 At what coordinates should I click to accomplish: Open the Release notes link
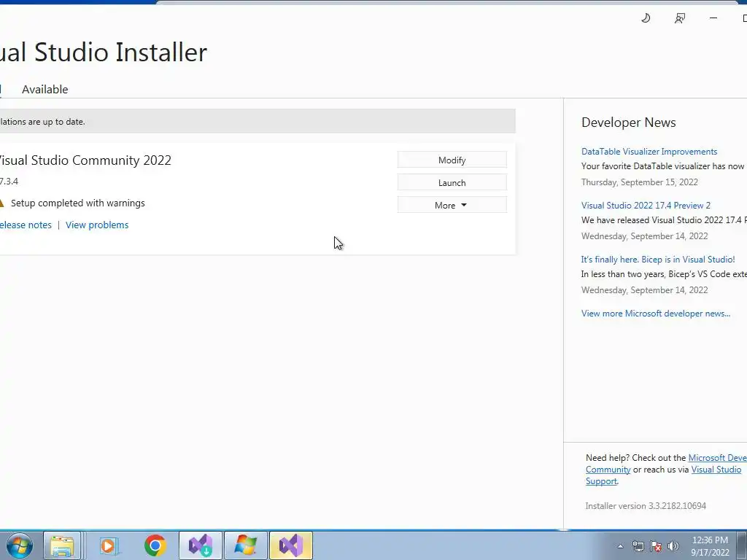pyautogui.click(x=26, y=225)
